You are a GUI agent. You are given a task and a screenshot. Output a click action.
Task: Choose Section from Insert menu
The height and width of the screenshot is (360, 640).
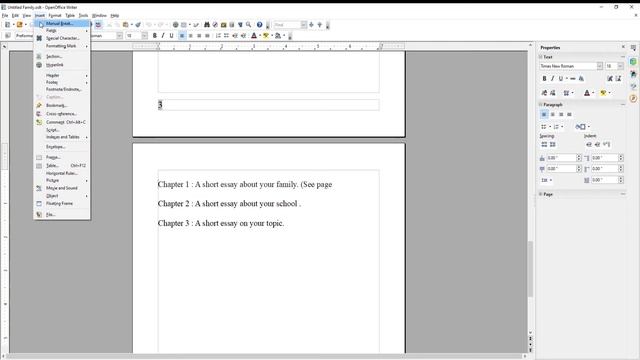point(62,56)
